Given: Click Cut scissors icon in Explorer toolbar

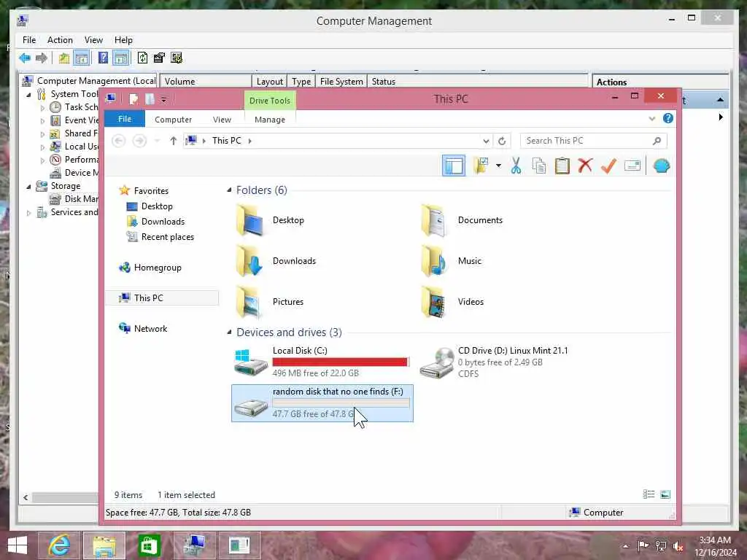Looking at the screenshot, I should click(516, 166).
